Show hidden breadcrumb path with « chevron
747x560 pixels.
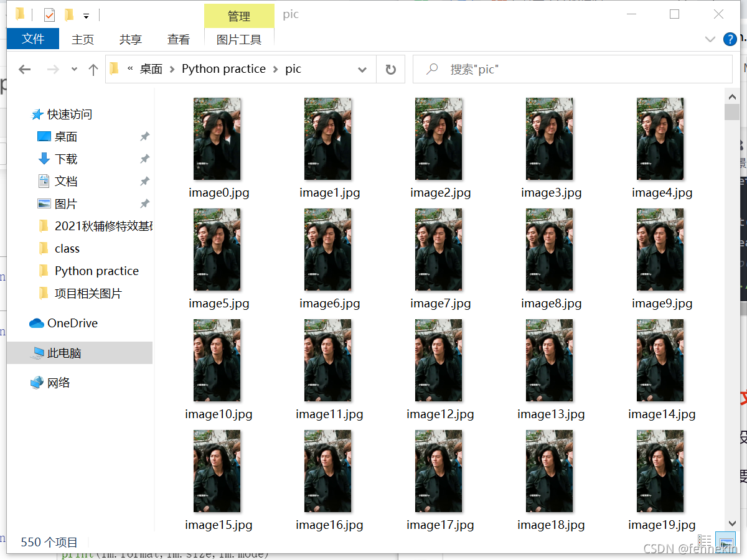point(130,69)
